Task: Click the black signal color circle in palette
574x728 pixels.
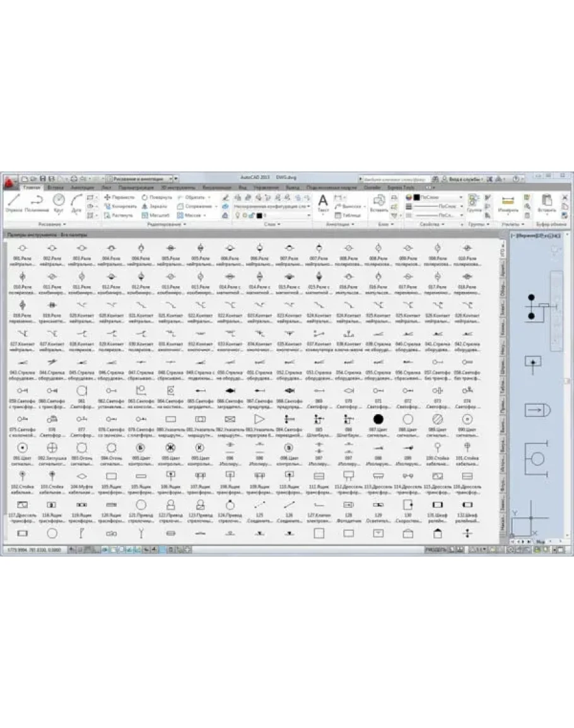Action: (x=378, y=419)
